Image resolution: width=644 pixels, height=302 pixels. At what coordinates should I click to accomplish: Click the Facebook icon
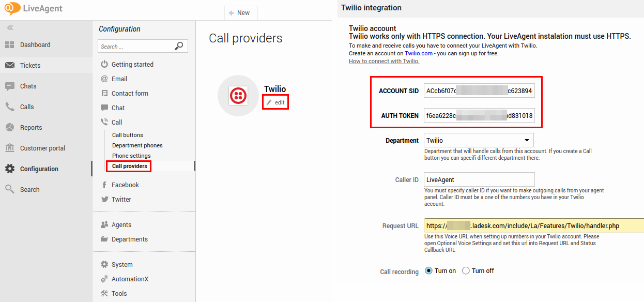click(x=104, y=185)
